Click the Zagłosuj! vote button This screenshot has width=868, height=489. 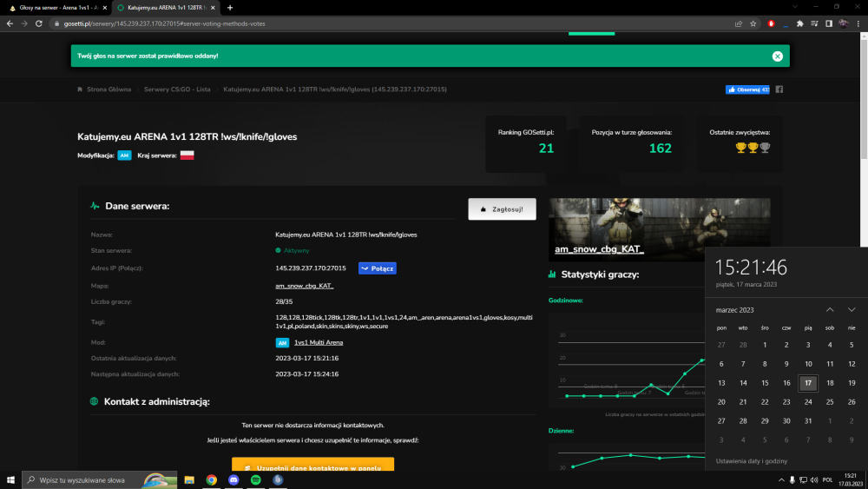(x=502, y=209)
